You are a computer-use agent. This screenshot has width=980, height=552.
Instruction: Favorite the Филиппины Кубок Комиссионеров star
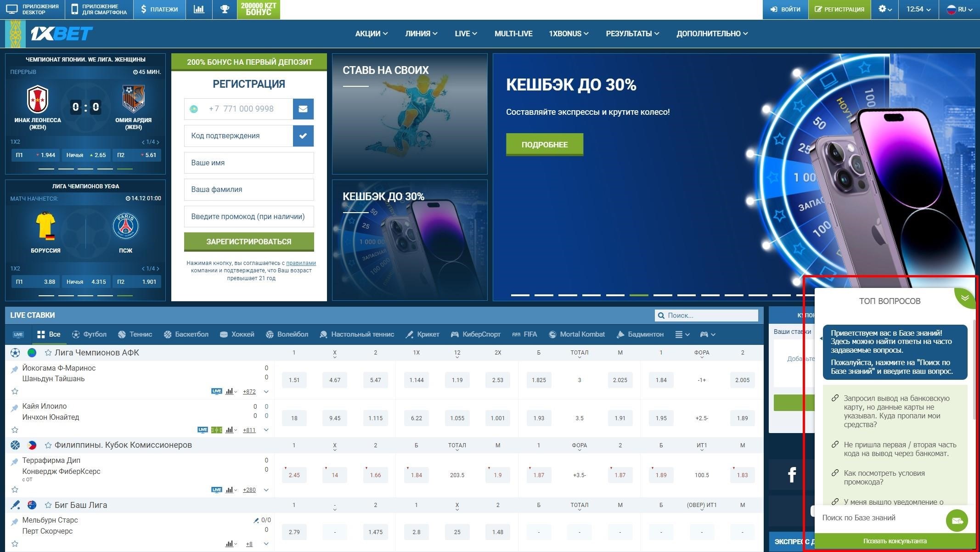(x=48, y=445)
